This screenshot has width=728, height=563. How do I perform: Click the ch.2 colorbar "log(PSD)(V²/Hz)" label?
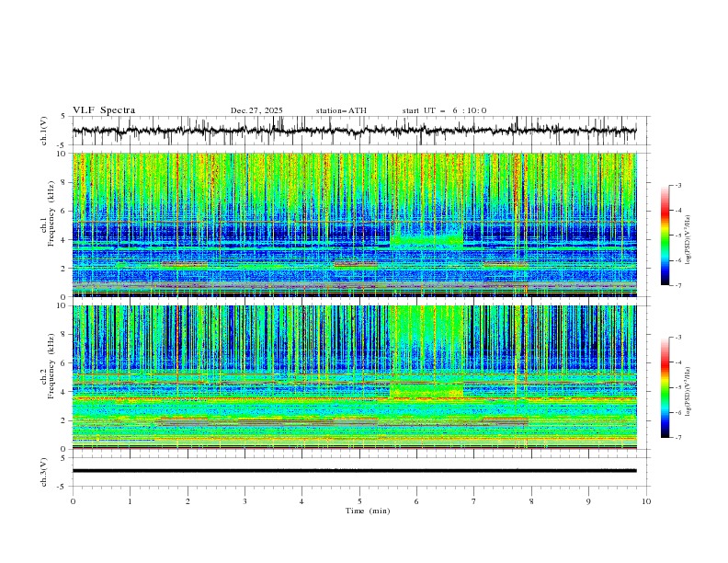[688, 391]
